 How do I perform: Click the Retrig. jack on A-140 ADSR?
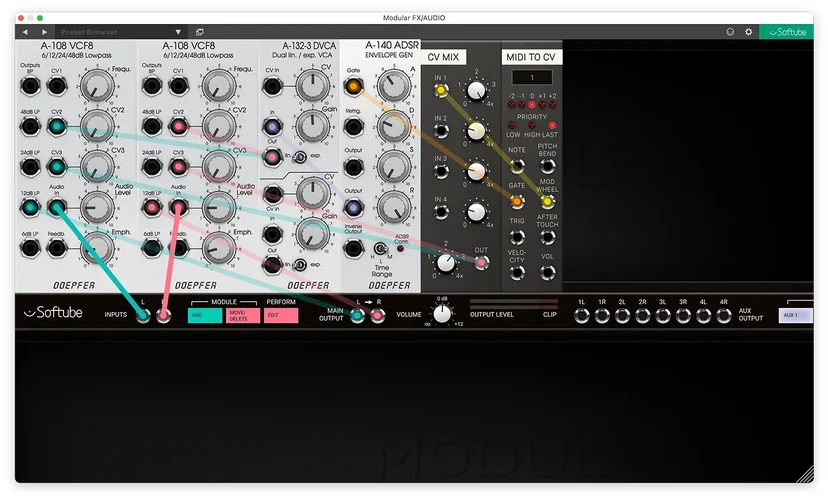point(353,127)
